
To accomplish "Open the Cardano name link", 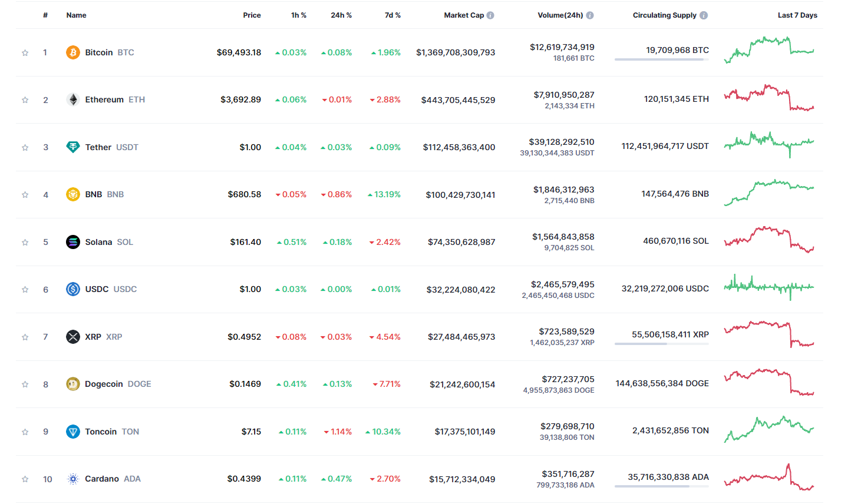I will click(102, 479).
